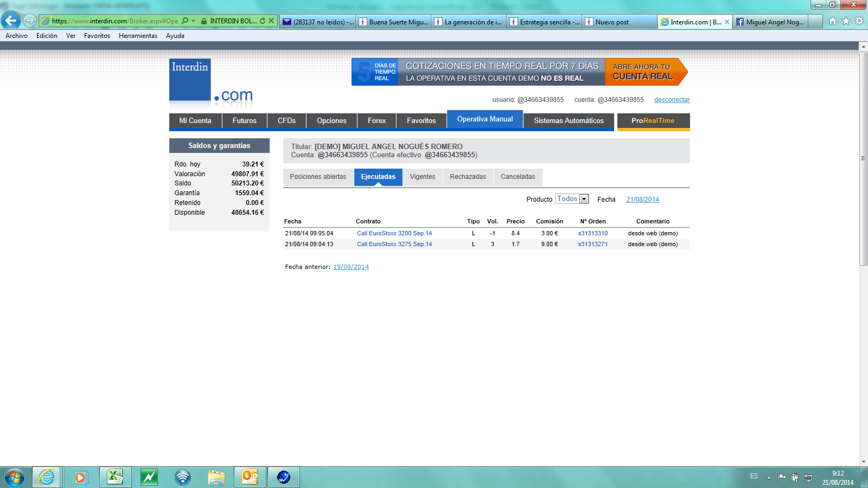Switch to Posiciones abiertas tab
Viewport: 868px width, 488px height.
(x=318, y=177)
